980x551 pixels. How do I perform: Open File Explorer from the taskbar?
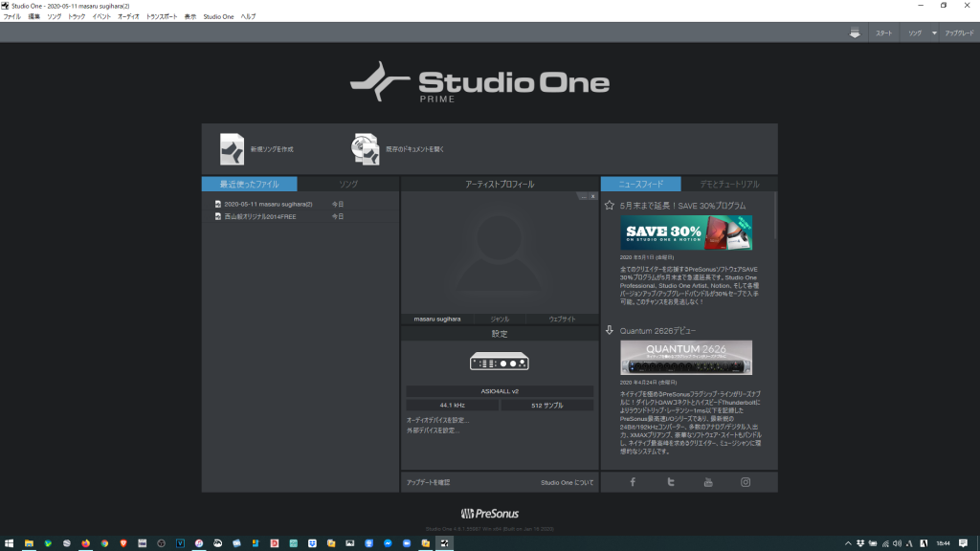29,543
